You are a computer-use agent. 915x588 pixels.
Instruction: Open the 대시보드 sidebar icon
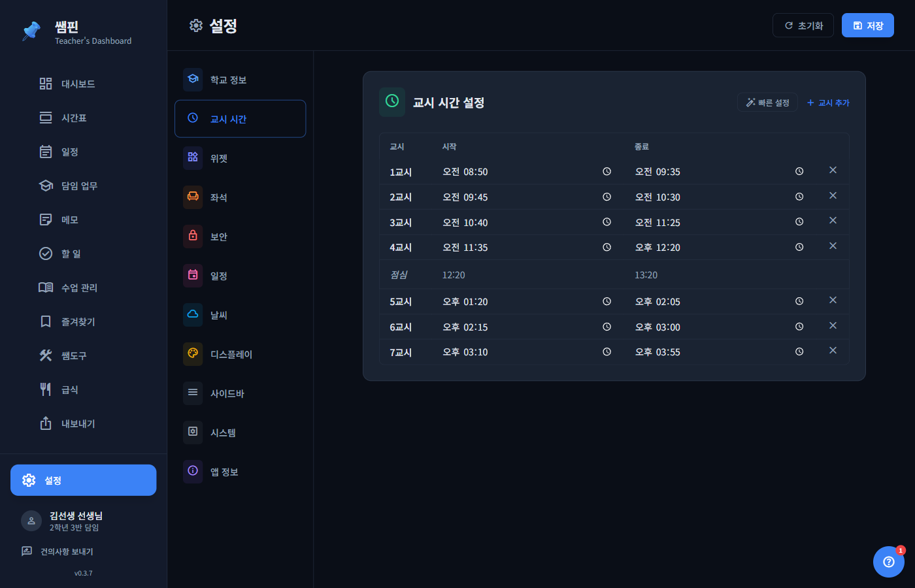tap(44, 84)
